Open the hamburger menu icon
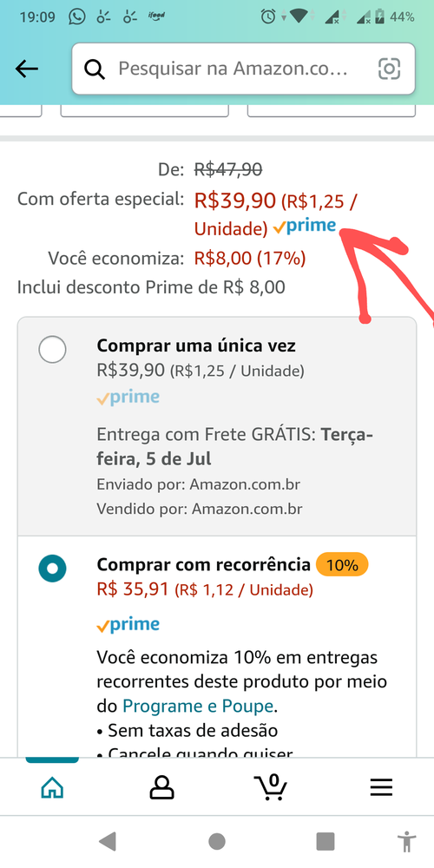This screenshot has height=868, width=434. point(381,787)
